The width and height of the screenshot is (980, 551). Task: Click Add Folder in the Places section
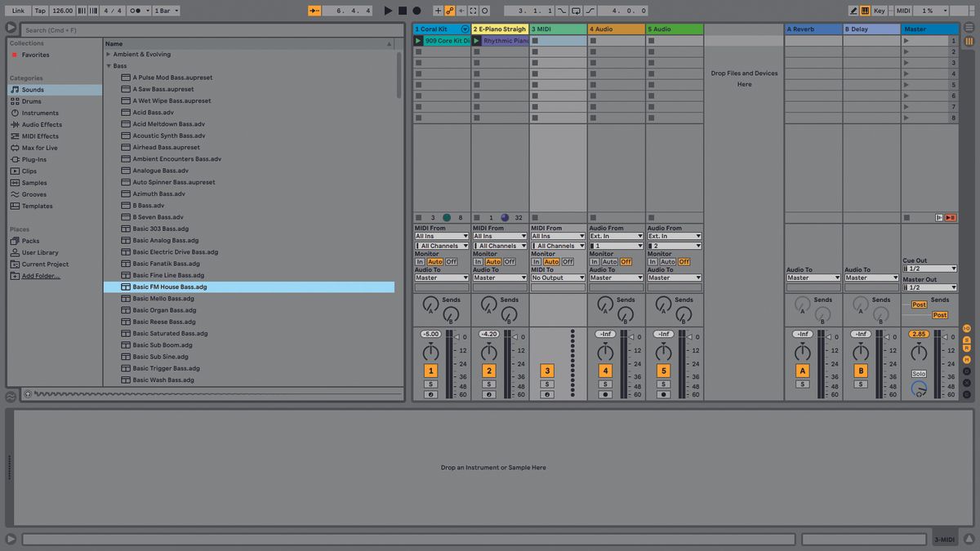tap(38, 276)
